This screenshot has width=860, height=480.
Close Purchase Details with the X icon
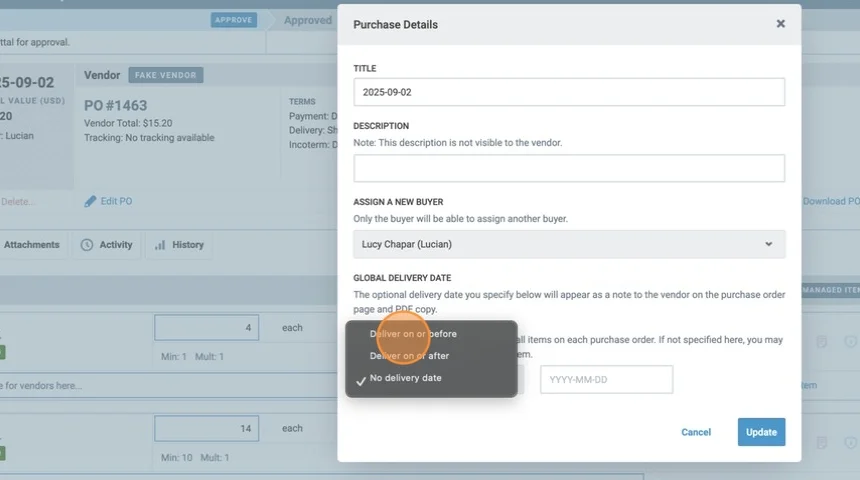tap(781, 24)
